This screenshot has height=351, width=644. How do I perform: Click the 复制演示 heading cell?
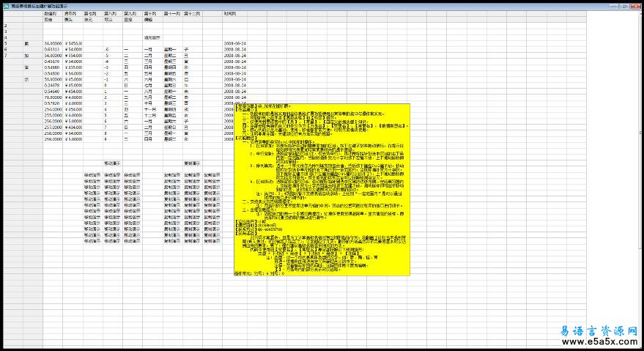pos(192,163)
